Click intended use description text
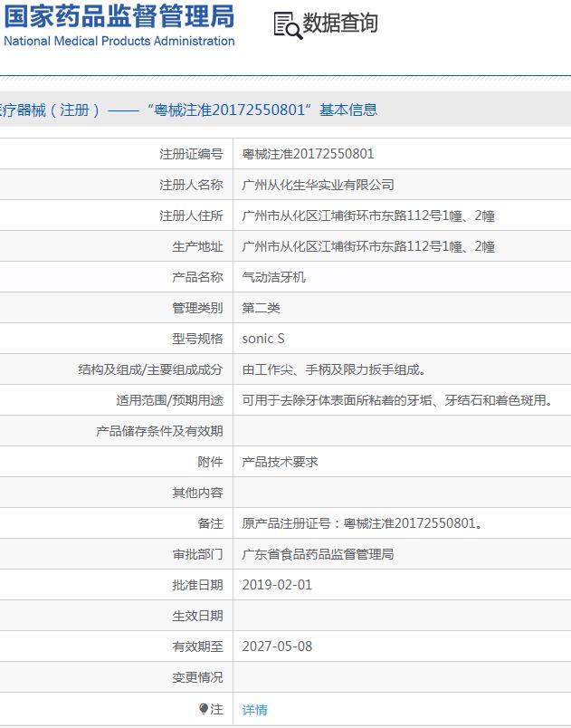 click(397, 400)
